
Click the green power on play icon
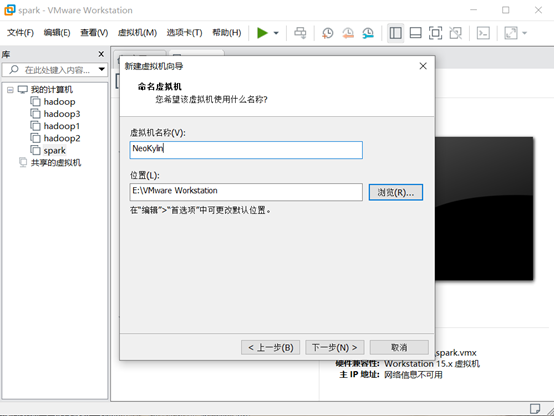[262, 33]
